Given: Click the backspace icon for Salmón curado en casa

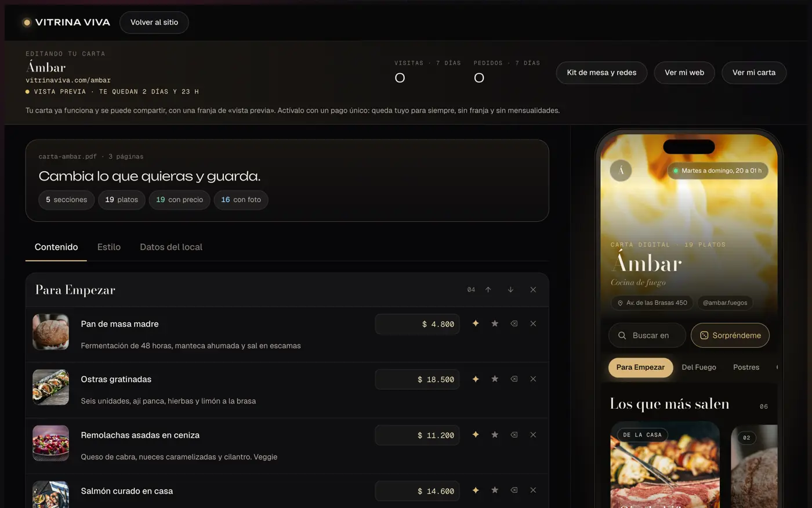Looking at the screenshot, I should (x=514, y=491).
